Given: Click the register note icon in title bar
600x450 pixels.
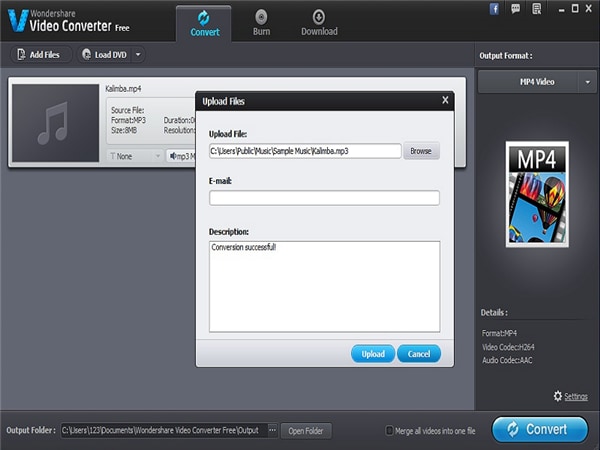Looking at the screenshot, I should pos(537,8).
